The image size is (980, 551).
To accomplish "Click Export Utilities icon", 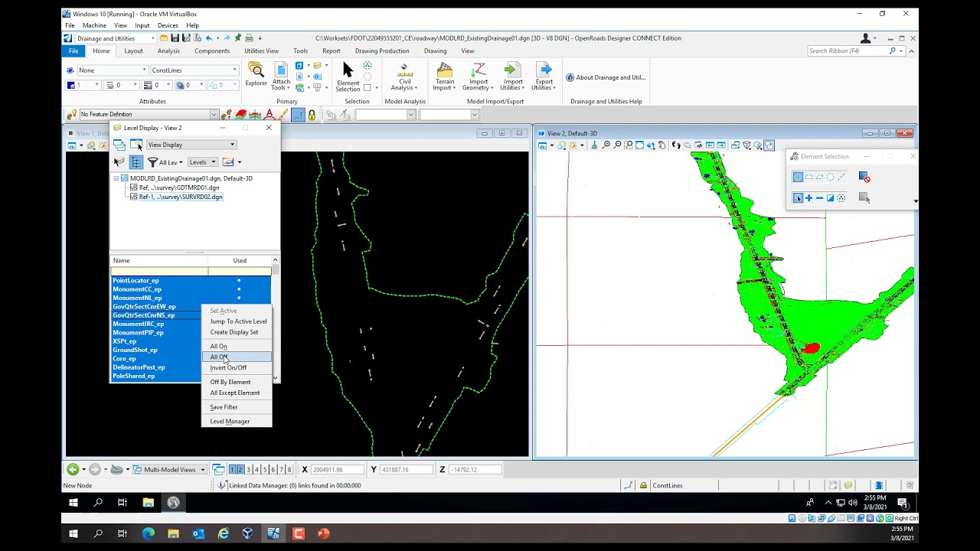I will pos(544,77).
